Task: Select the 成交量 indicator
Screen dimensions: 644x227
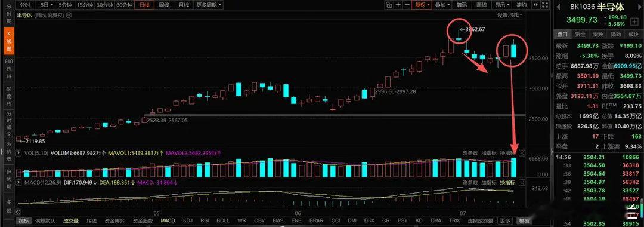Action: click(x=70, y=221)
